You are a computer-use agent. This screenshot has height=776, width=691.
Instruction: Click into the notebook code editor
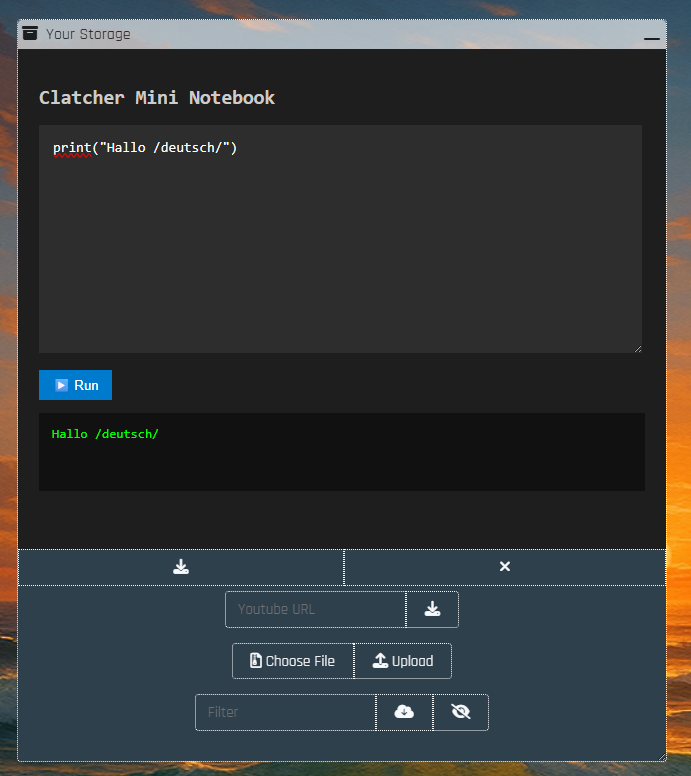click(341, 239)
